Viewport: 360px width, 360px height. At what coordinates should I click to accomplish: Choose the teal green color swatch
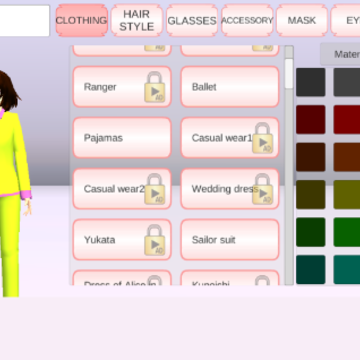[x=347, y=270]
